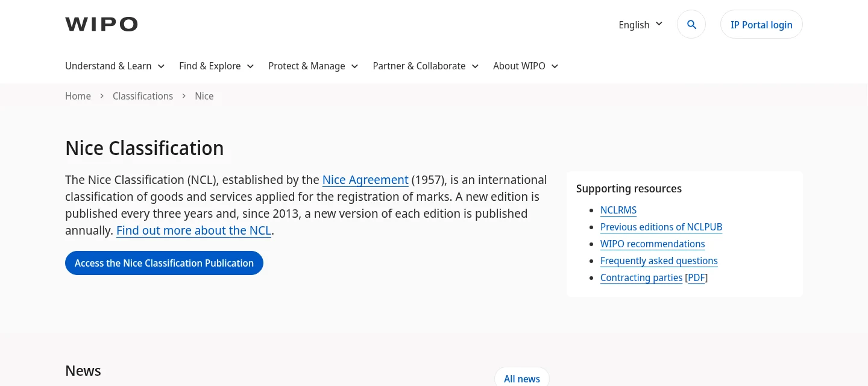The image size is (868, 386).
Task: Click Find out more about the NCL
Action: coord(193,230)
